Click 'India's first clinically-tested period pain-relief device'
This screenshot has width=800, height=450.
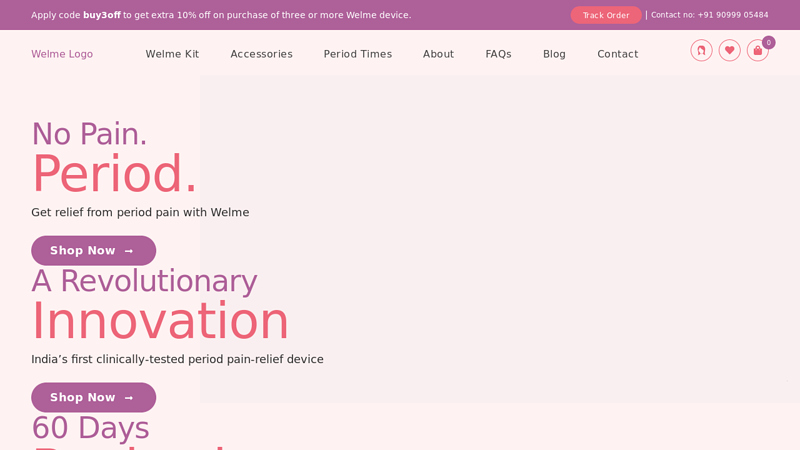click(x=177, y=359)
